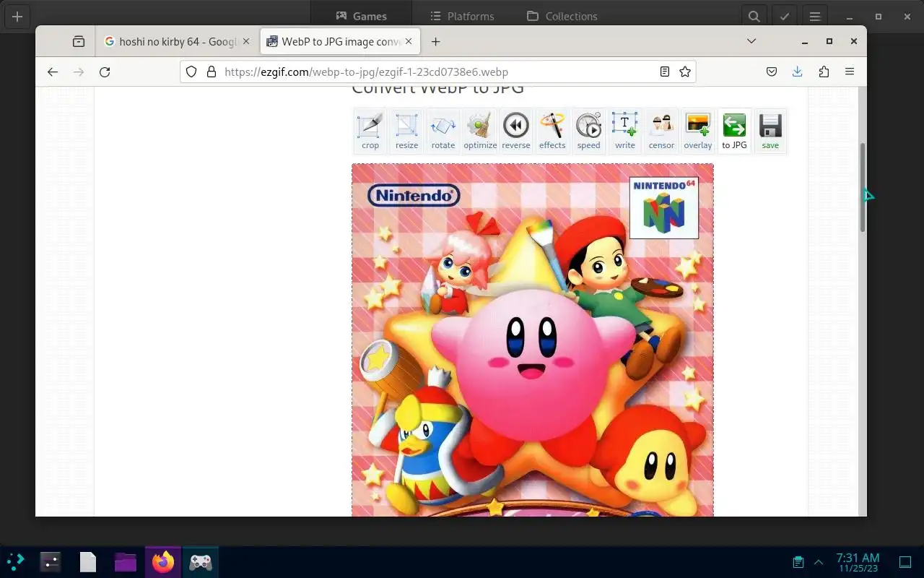Screen dimensions: 924x578
Task: Show site security lock info
Action: [x=211, y=72]
